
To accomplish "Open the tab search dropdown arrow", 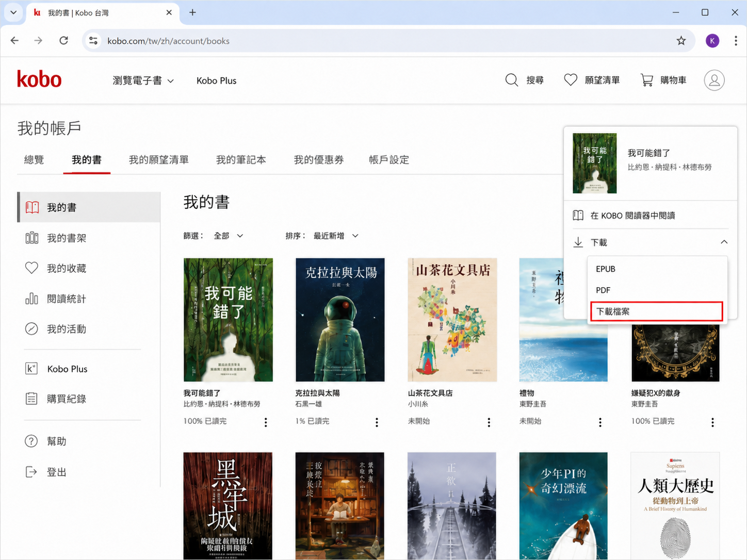I will [13, 12].
